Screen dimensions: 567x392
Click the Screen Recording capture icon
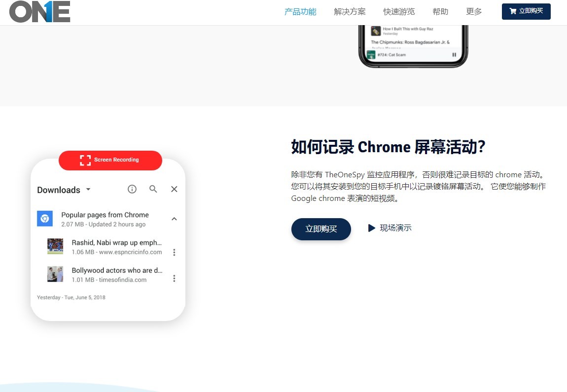[x=85, y=160]
